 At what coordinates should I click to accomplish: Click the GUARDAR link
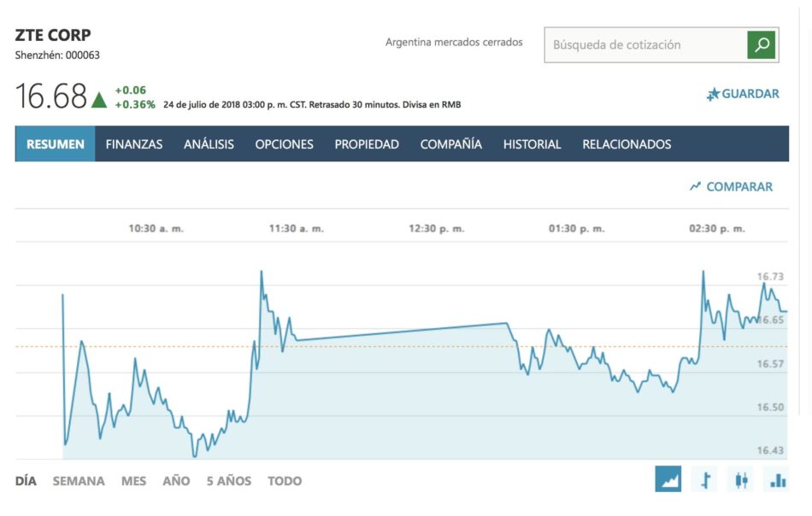click(750, 94)
